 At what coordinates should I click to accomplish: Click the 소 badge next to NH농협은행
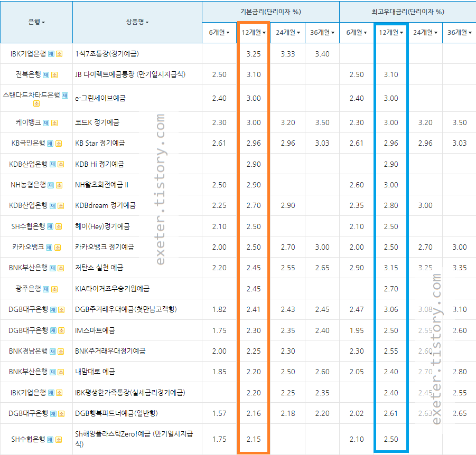pos(59,185)
